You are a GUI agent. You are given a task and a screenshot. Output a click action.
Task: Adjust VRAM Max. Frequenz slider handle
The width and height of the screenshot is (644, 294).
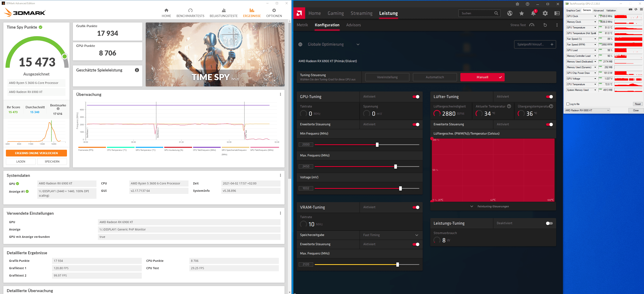(x=397, y=265)
